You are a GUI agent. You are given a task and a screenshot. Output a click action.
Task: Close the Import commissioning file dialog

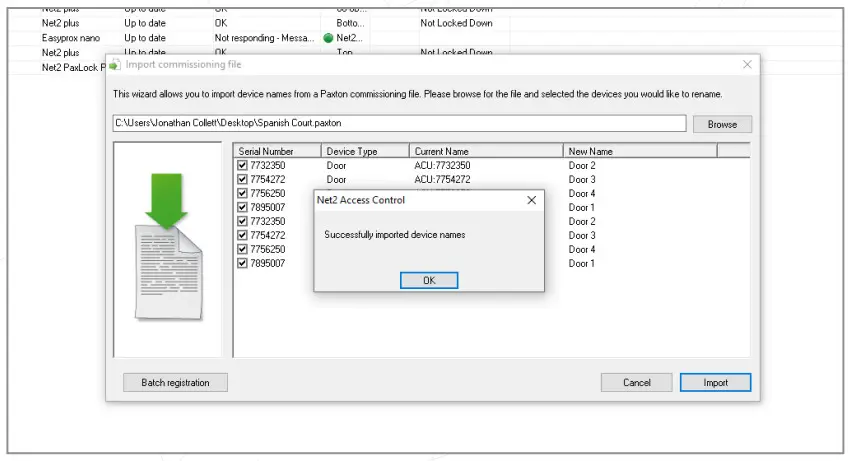point(747,64)
